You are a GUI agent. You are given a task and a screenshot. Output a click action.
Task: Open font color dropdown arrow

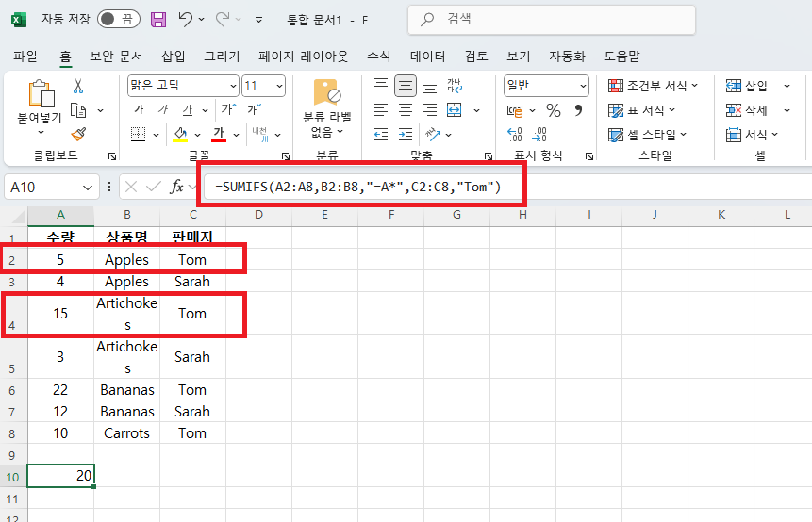(x=236, y=135)
